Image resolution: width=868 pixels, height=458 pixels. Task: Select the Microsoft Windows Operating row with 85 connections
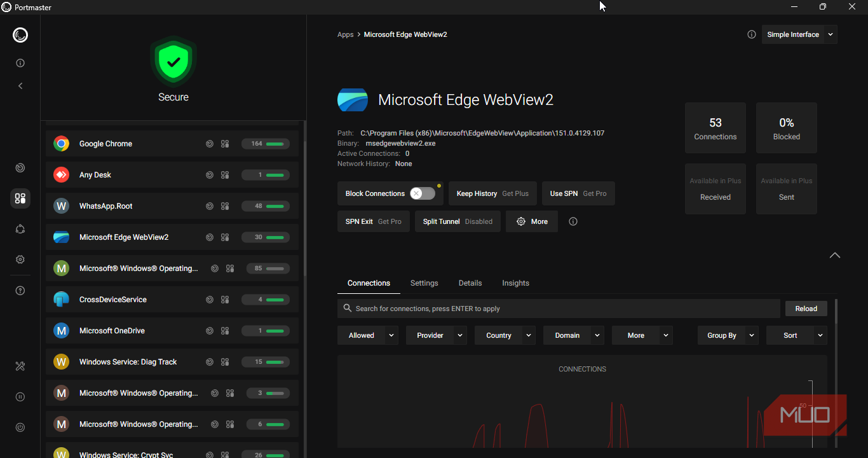coord(172,268)
